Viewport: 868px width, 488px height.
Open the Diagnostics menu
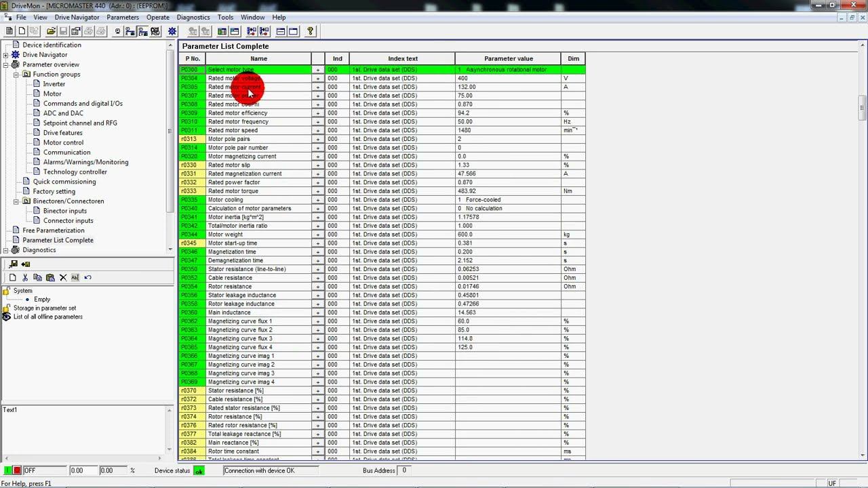pos(193,17)
